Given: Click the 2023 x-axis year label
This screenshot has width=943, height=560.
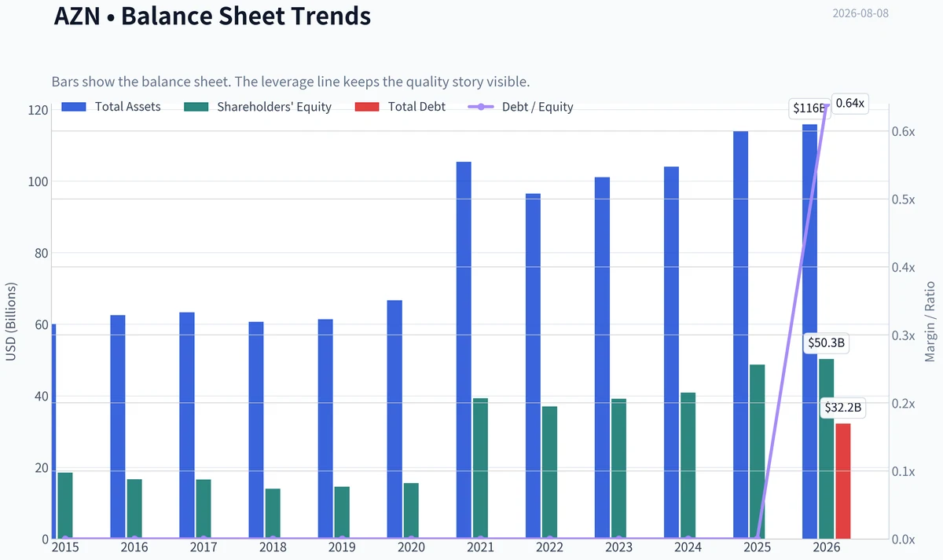Looking at the screenshot, I should (618, 547).
